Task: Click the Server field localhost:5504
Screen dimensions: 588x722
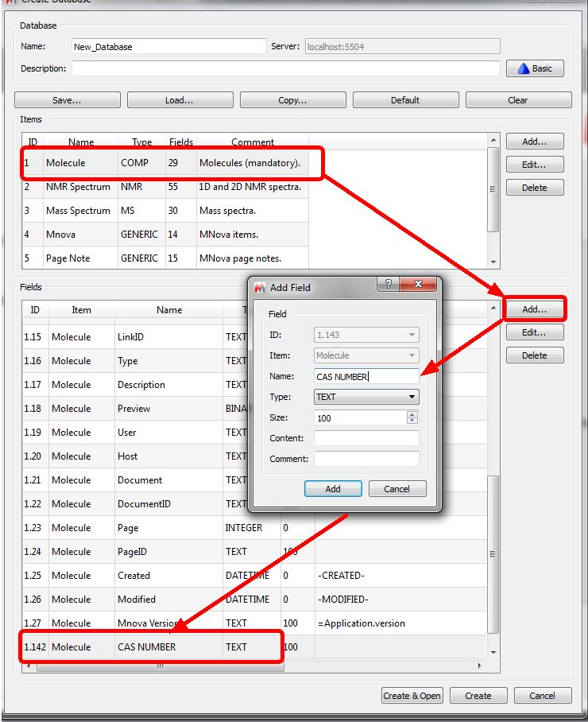Action: pyautogui.click(x=403, y=46)
